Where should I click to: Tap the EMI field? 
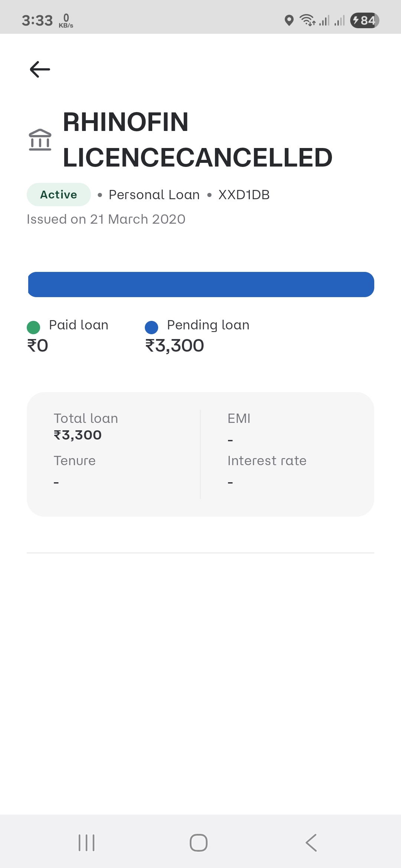coord(239,418)
